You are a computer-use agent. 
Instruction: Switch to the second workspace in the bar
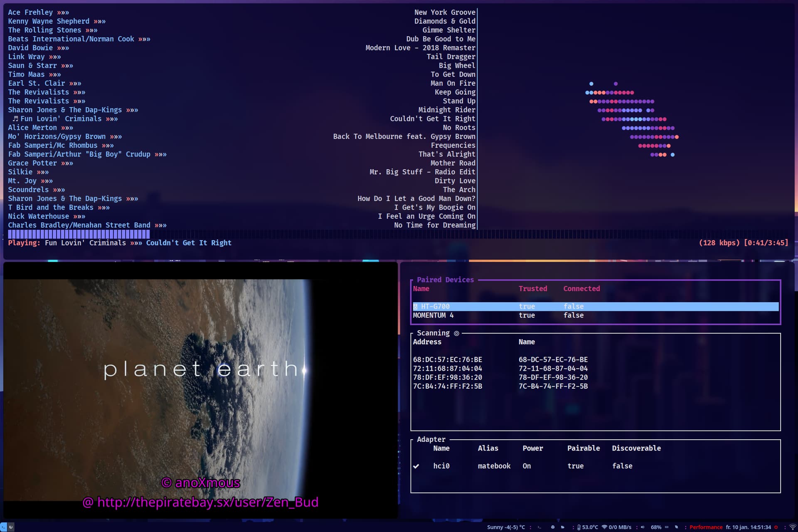click(x=11, y=526)
